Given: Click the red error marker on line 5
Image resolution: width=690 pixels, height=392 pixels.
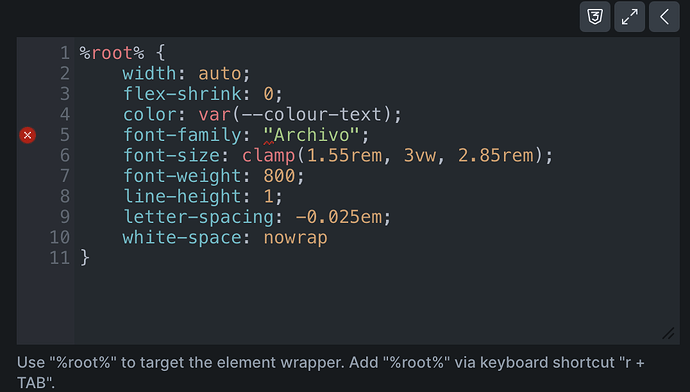Looking at the screenshot, I should click(27, 135).
